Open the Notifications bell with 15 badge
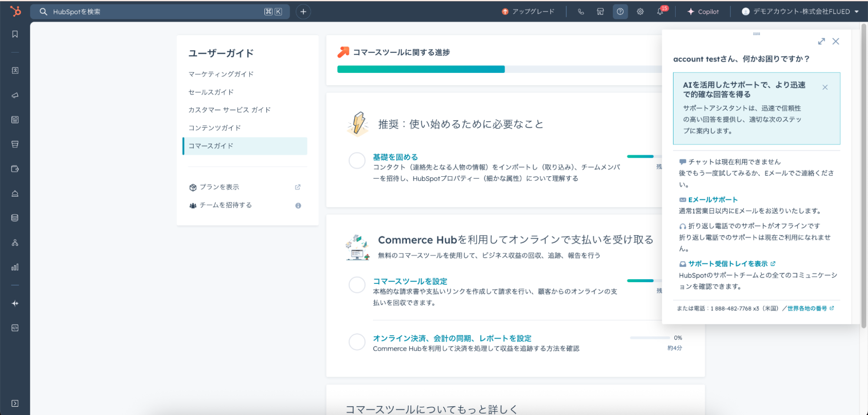 660,11
